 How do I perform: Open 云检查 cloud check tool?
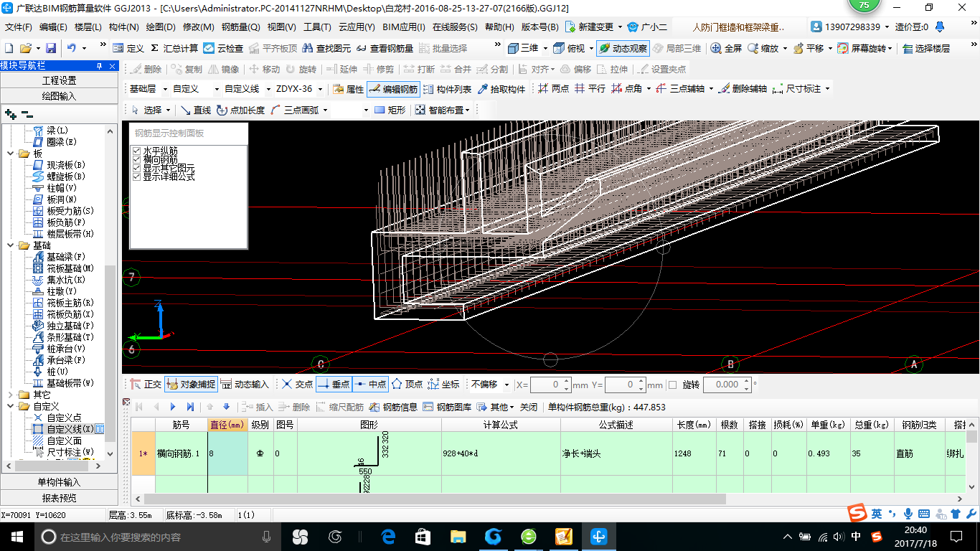click(x=223, y=48)
